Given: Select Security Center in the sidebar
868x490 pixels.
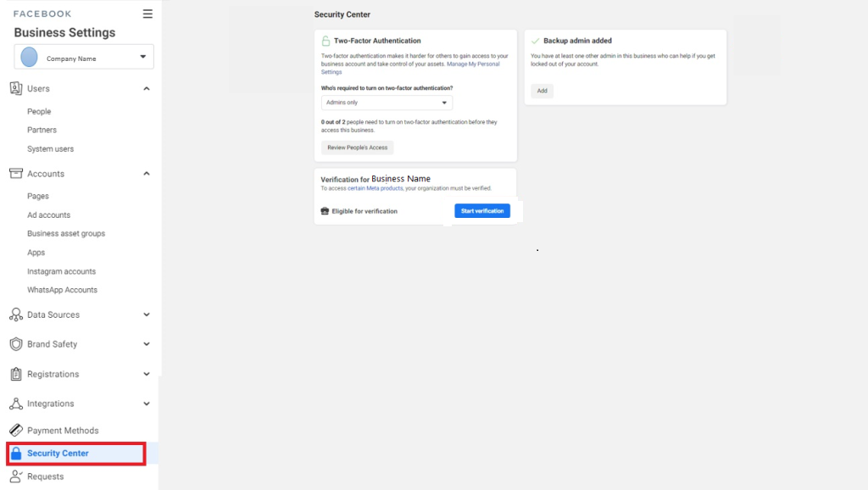Looking at the screenshot, I should [76, 454].
